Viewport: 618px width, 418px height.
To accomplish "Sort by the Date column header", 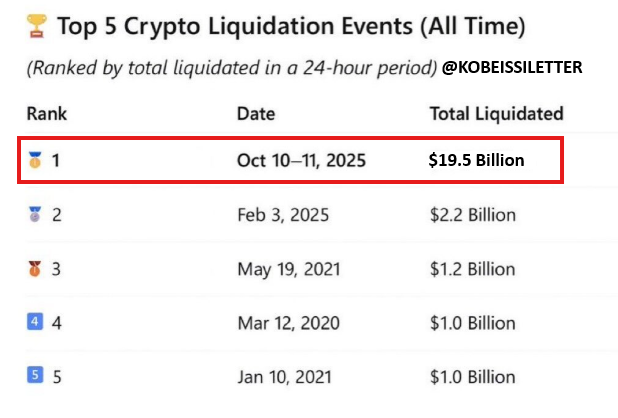I will (x=256, y=113).
